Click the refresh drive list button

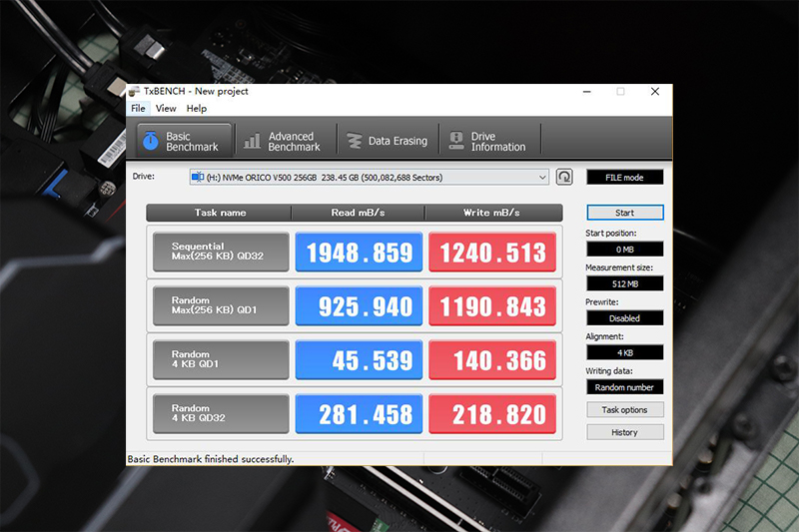564,177
